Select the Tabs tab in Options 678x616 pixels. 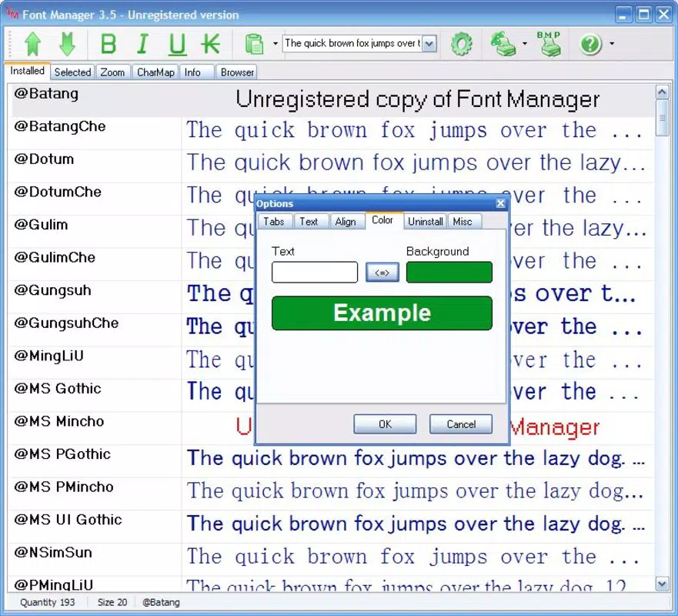click(274, 222)
